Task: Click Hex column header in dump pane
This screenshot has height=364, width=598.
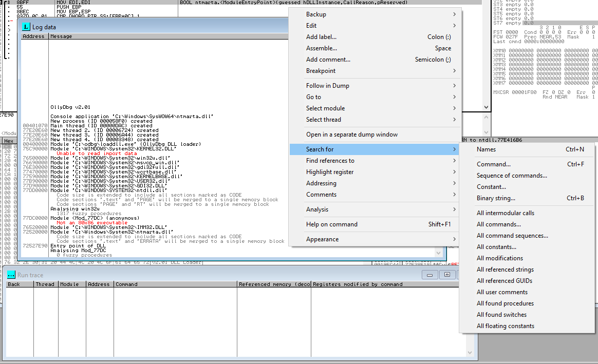Action: click(9, 141)
